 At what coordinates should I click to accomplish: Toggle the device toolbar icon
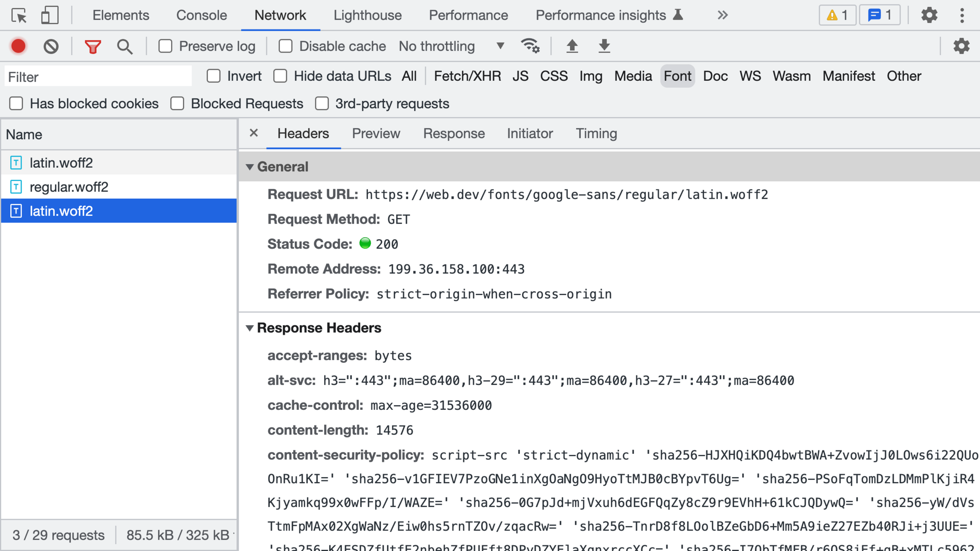49,16
